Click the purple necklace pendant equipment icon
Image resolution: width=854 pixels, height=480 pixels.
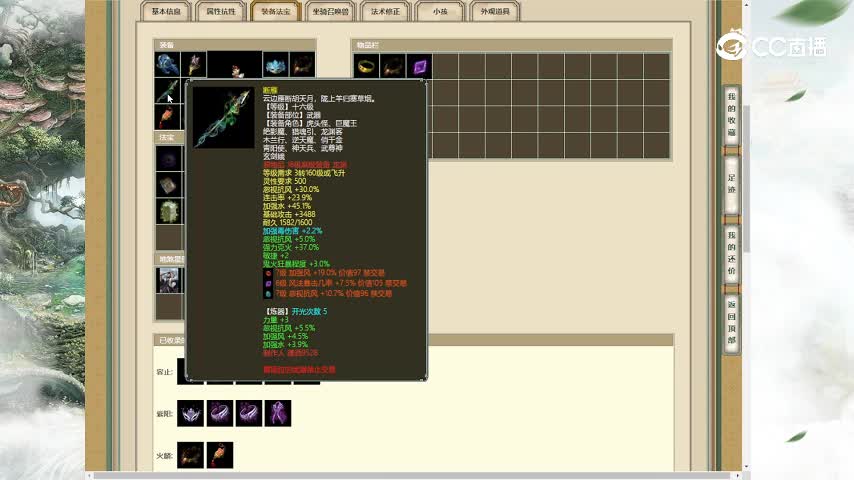(193, 65)
